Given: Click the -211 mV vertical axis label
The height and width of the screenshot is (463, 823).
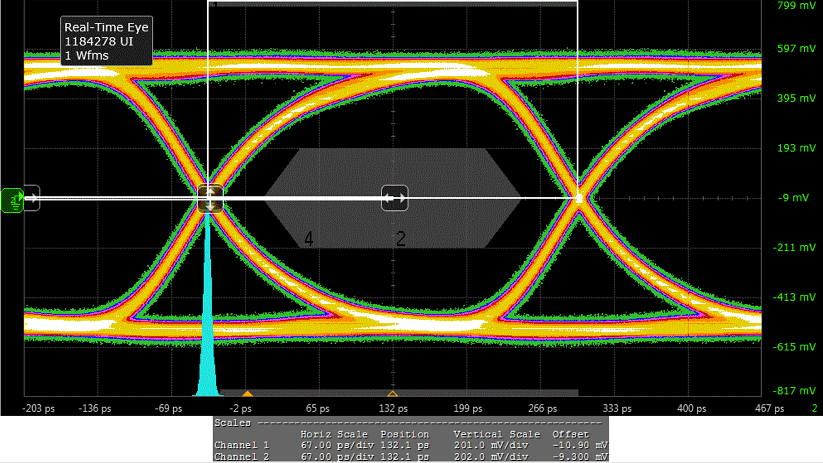Looking at the screenshot, I should (x=796, y=247).
